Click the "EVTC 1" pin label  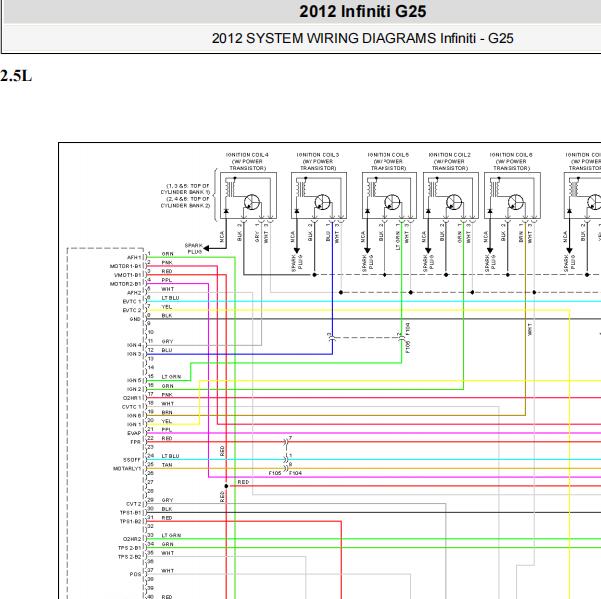click(x=132, y=302)
